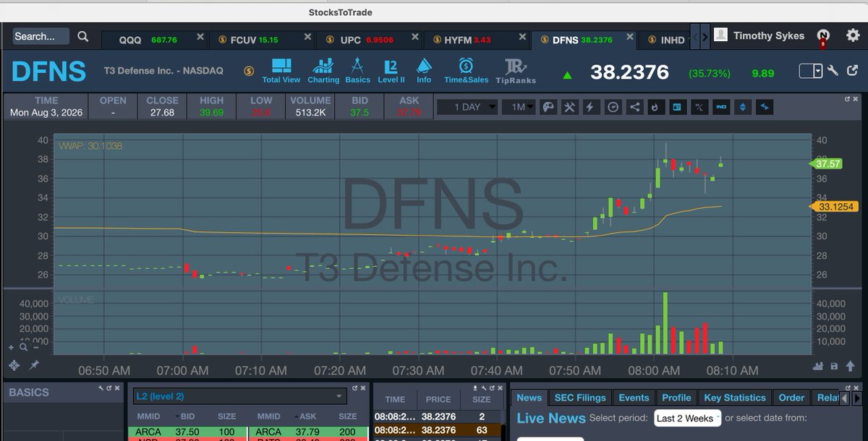
Task: Click the search magnifier icon
Action: point(83,36)
